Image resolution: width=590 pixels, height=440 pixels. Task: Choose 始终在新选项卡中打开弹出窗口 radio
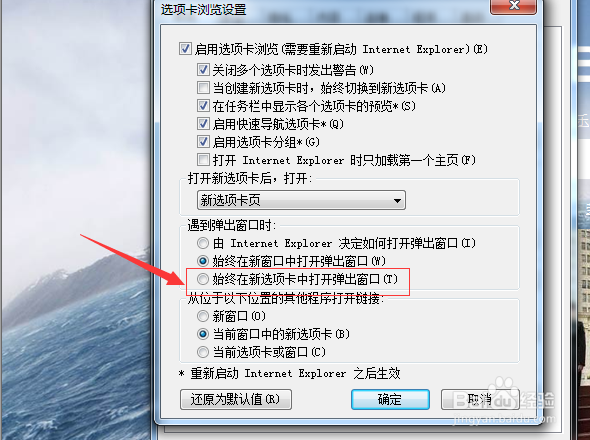pyautogui.click(x=203, y=279)
